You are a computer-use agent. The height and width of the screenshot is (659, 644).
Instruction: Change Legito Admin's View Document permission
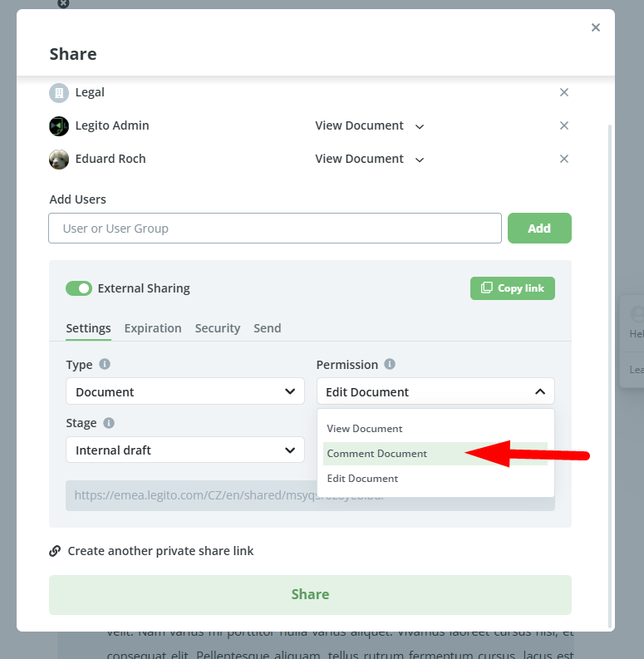point(369,125)
